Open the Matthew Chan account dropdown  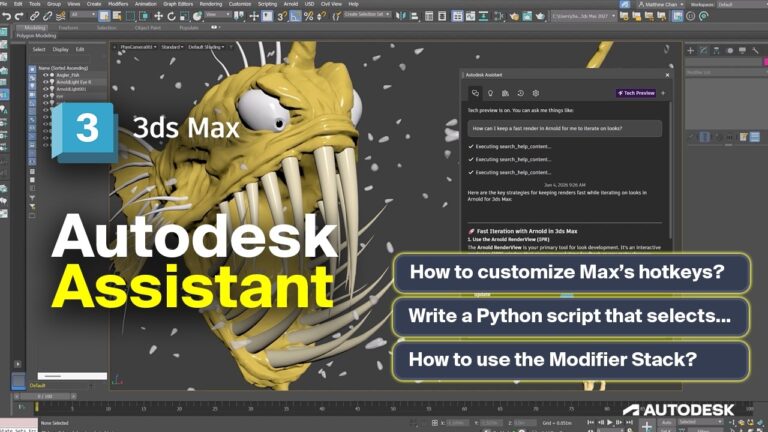661,4
